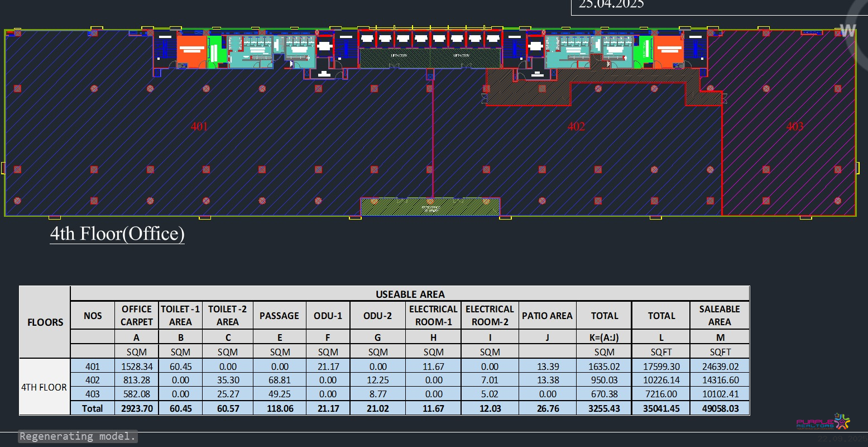Click the PATIO AREA column header
868x447 pixels.
click(547, 316)
